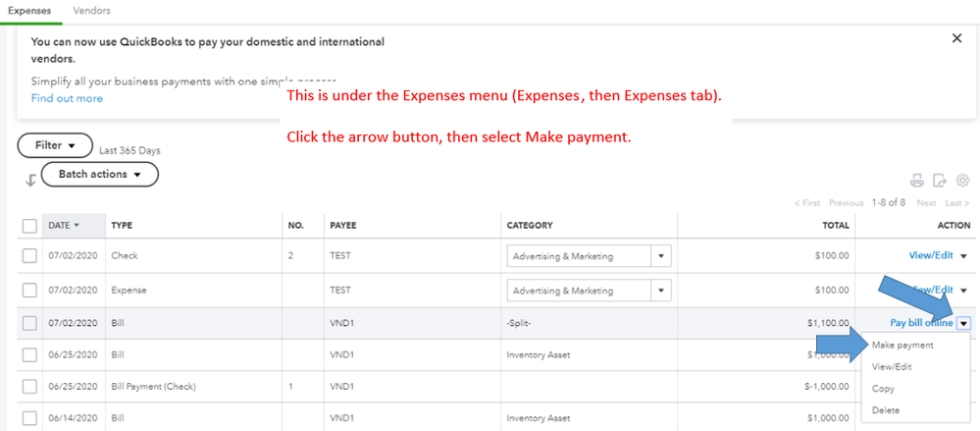This screenshot has width=980, height=431.
Task: Click the Bill Payment (Check) type cell
Action: [x=153, y=387]
